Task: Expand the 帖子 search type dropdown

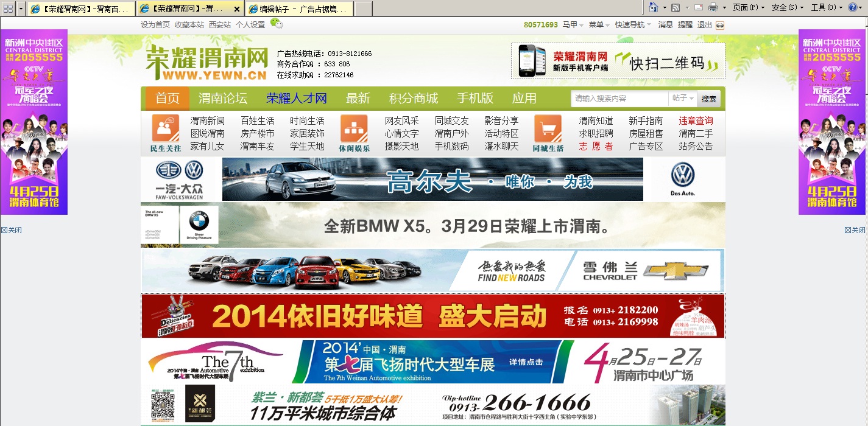Action: pyautogui.click(x=683, y=99)
